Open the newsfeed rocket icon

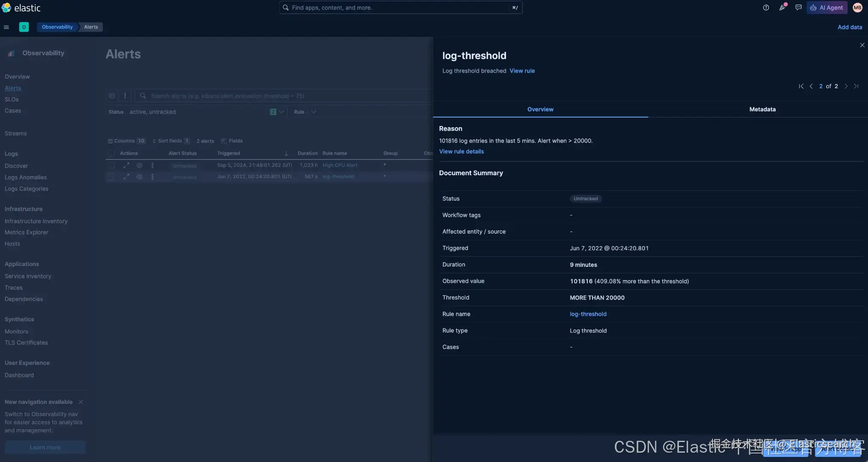[782, 8]
